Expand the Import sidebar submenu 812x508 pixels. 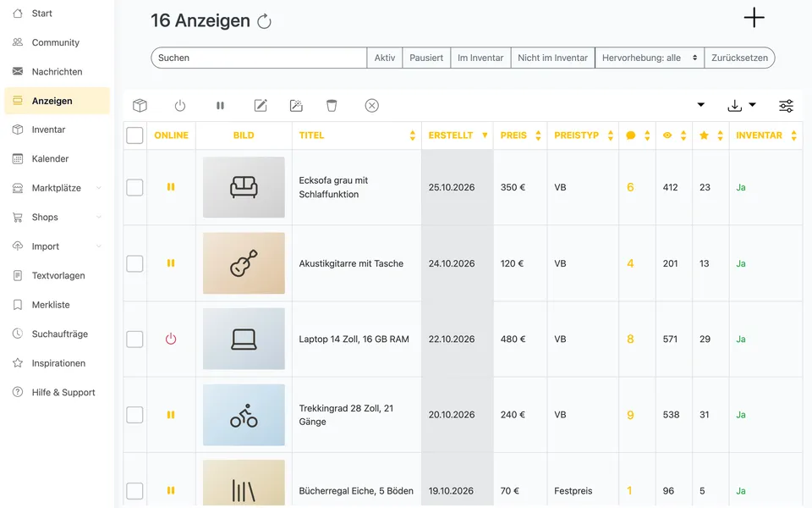coord(98,246)
